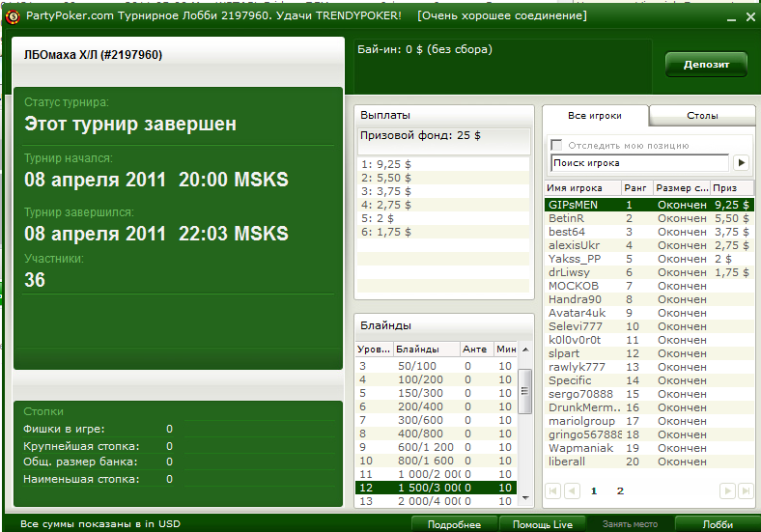Switch to the 'Столы' tab
Viewport: 761px width, 532px height.
point(702,116)
